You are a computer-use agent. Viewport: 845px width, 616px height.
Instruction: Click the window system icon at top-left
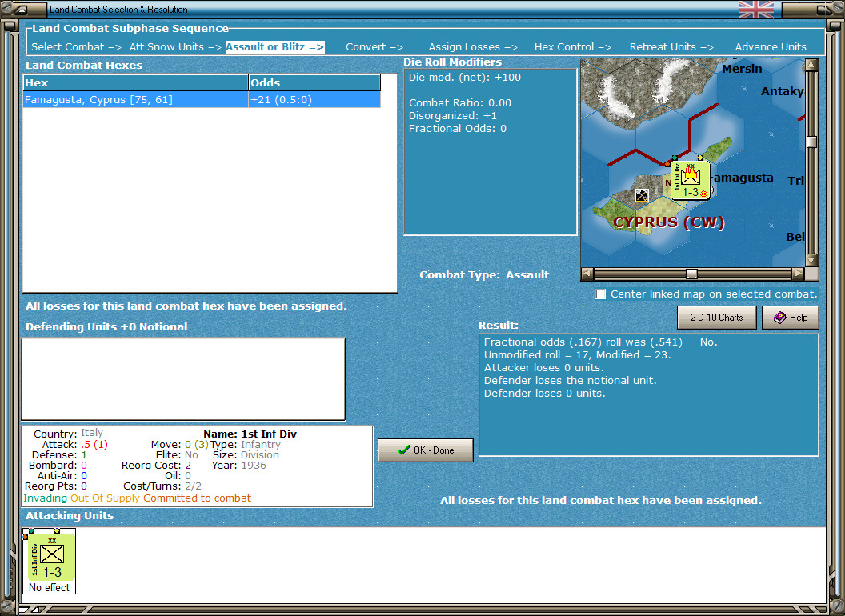(21, 10)
